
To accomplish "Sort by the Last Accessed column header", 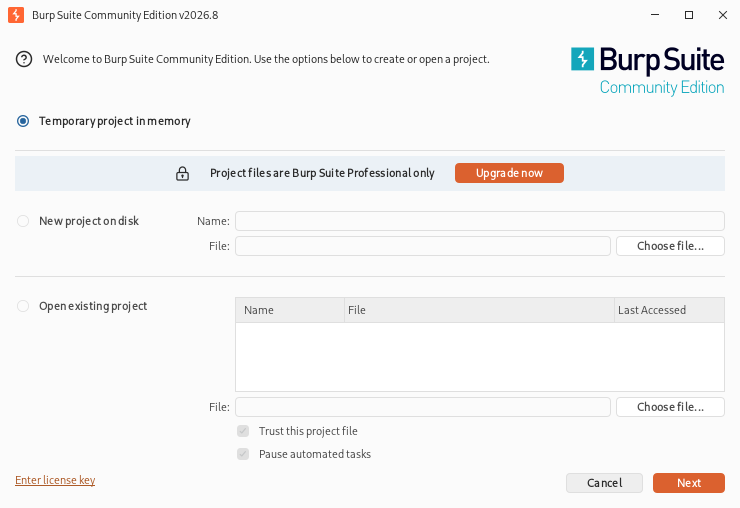I will pos(669,310).
